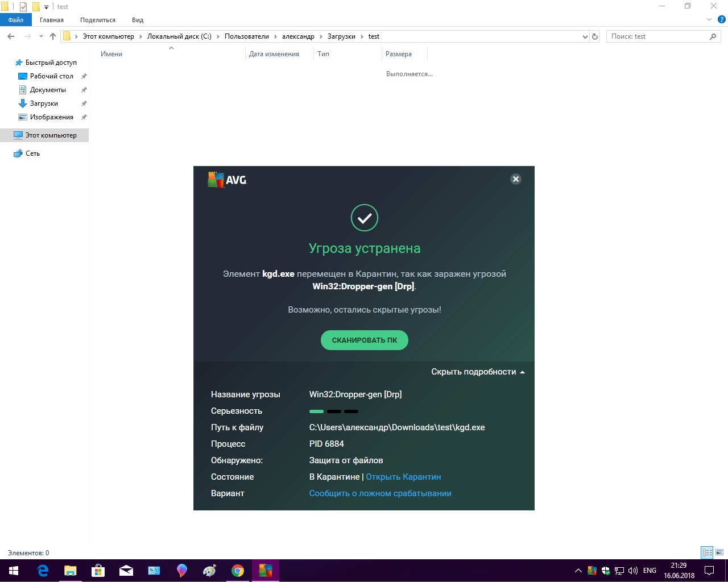728x582 pixels.
Task: Navigate to Локальный диск (C:) breadcrumb
Action: tap(179, 36)
